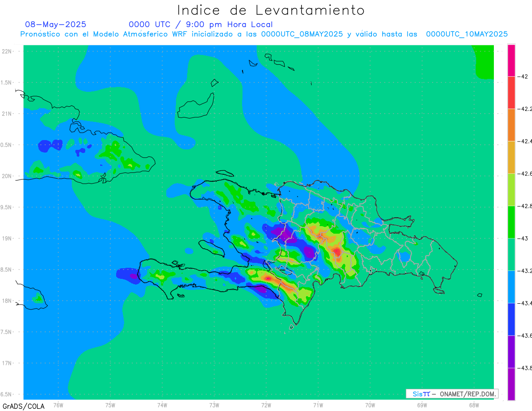The width and height of the screenshot is (532, 411).
Task: Click the -42.8 legend value
Action: tap(525, 206)
